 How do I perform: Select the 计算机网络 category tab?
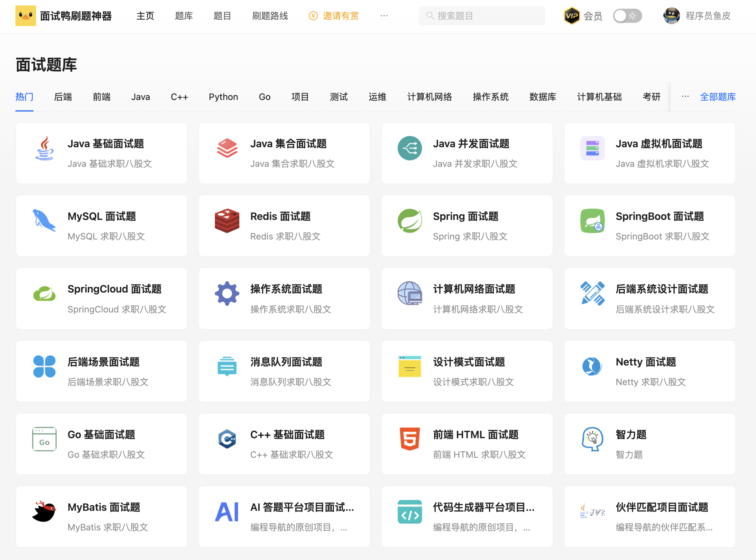[429, 97]
